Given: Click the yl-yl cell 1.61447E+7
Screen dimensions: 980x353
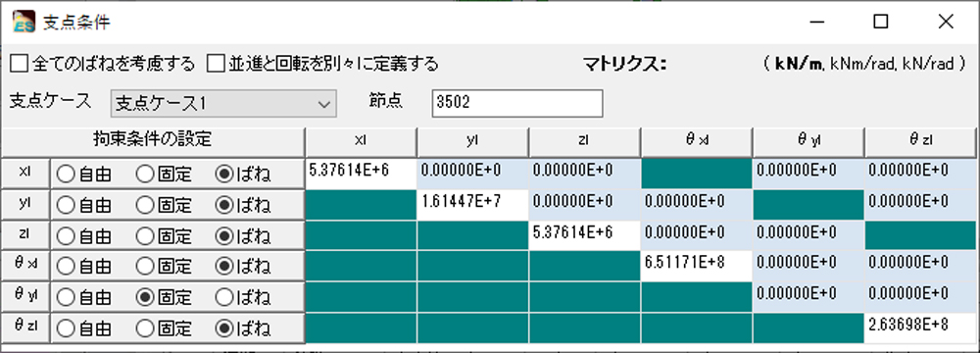Looking at the screenshot, I should (472, 205).
